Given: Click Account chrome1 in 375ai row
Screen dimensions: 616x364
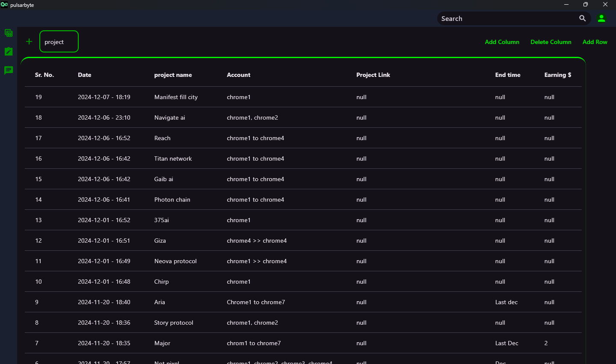Looking at the screenshot, I should 239,220.
